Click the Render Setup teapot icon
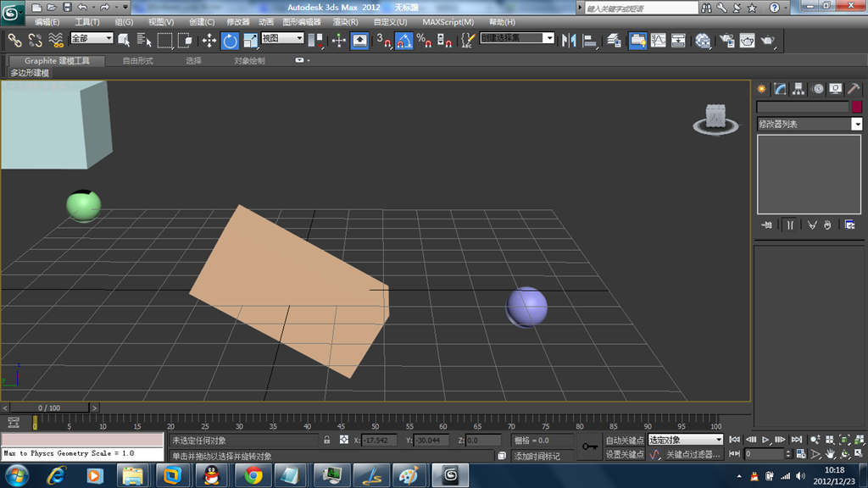The width and height of the screenshot is (868, 488). click(x=726, y=40)
